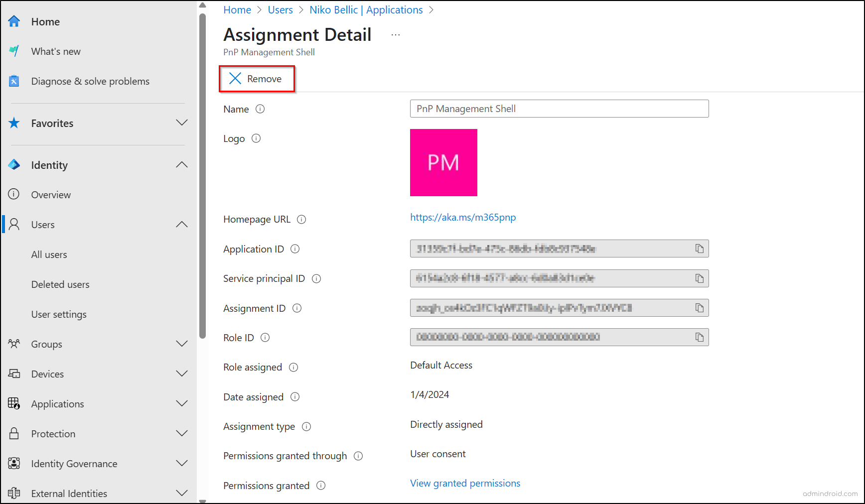
Task: Copy the Application ID using copy icon
Action: coord(700,249)
